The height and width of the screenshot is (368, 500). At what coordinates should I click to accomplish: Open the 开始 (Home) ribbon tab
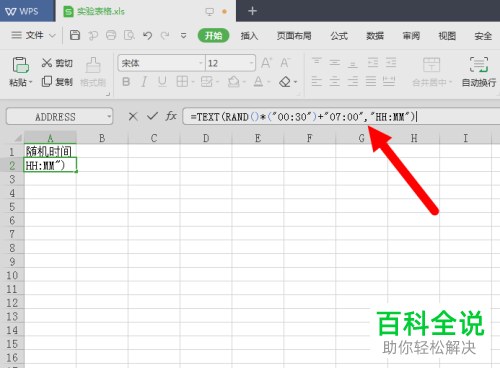click(x=213, y=35)
